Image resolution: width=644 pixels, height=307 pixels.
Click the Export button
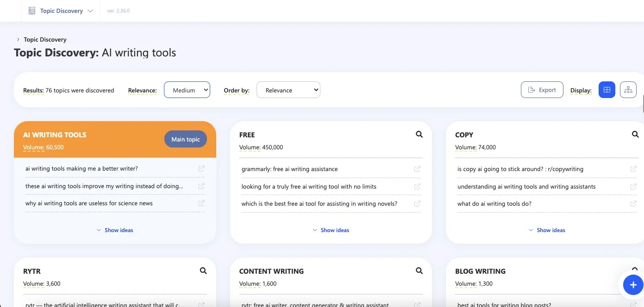(x=542, y=90)
